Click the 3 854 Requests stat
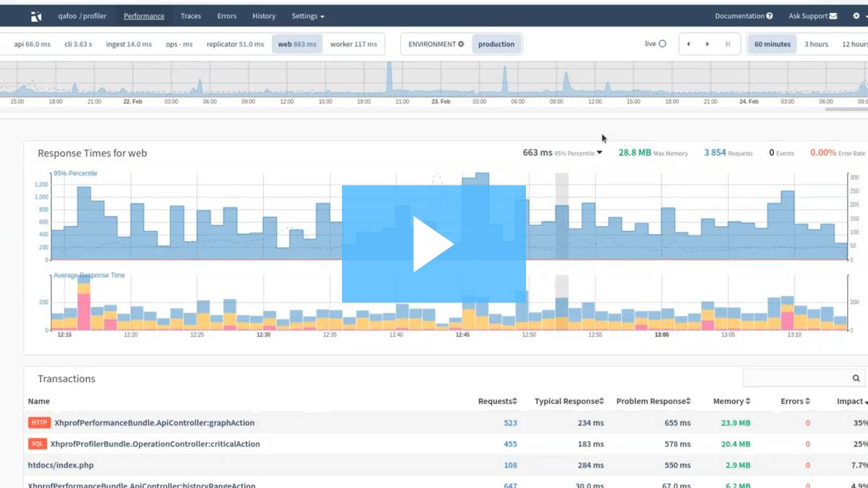The width and height of the screenshot is (868, 488). [728, 153]
